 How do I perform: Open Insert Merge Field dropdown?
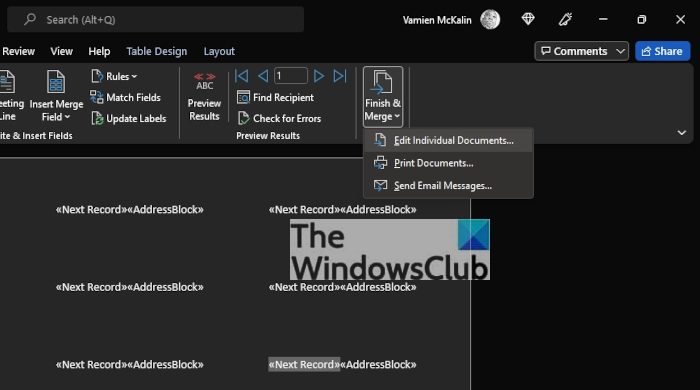tap(56, 117)
